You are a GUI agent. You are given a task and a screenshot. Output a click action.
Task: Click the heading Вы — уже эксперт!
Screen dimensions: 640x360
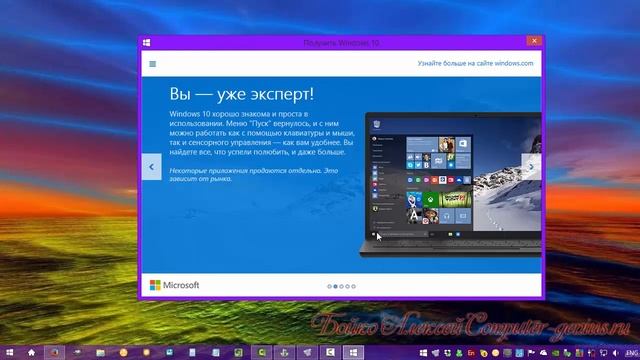[x=242, y=94]
